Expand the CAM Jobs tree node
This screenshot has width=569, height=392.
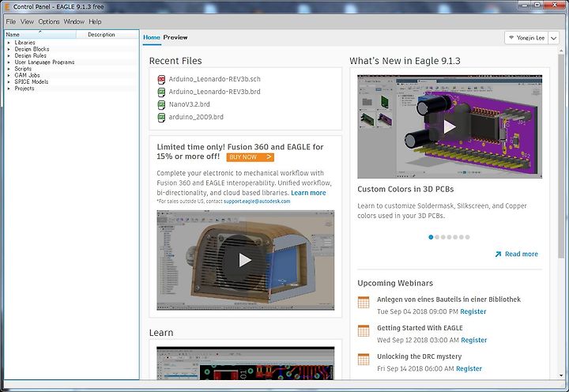click(x=9, y=76)
